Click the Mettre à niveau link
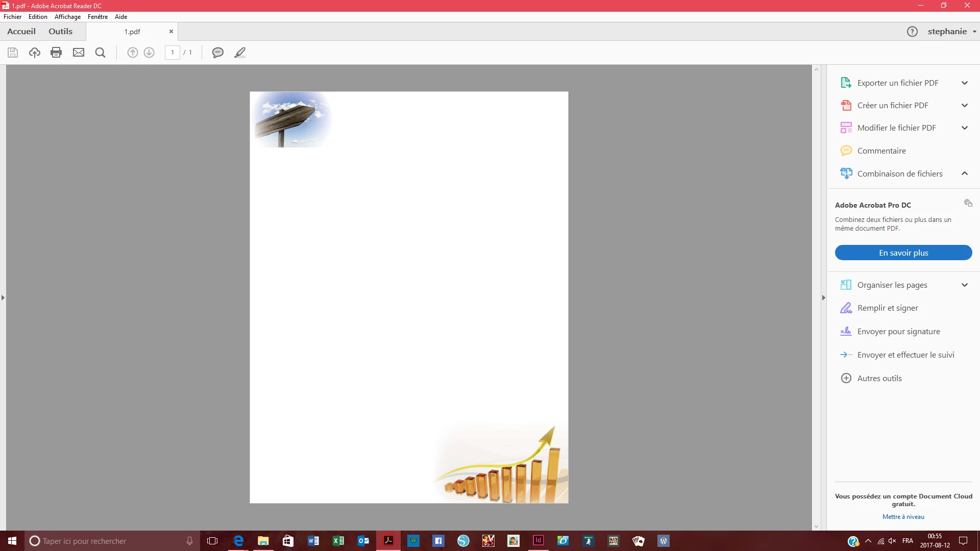Viewport: 980px width, 551px height. pyautogui.click(x=903, y=517)
